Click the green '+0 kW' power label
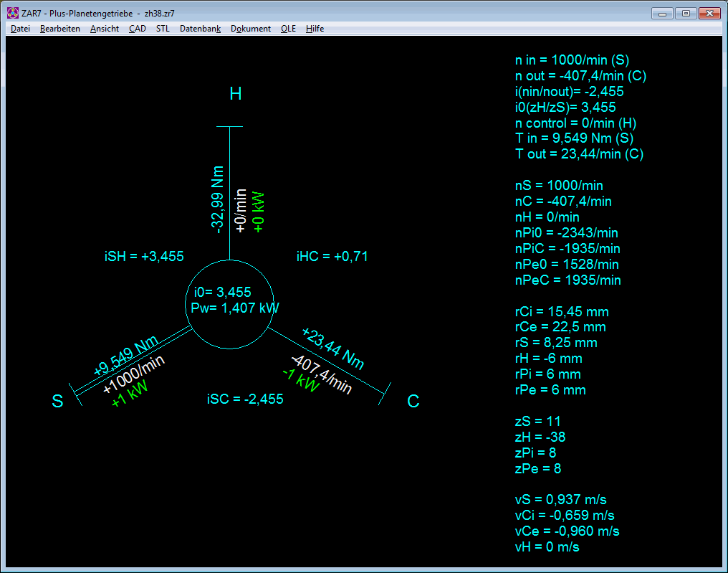 258,212
